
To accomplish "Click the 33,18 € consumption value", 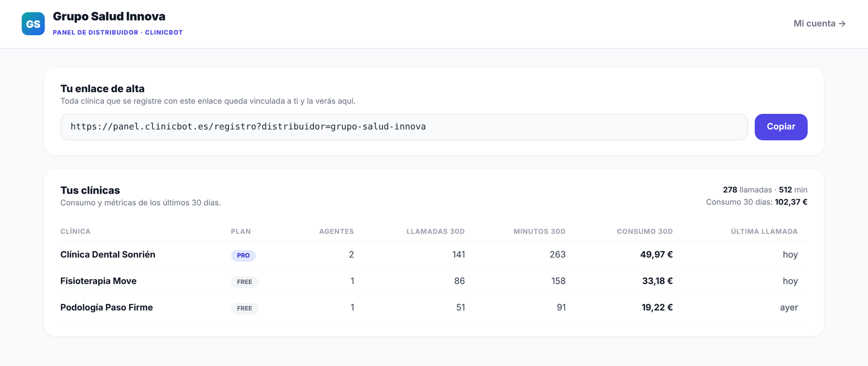I will pos(658,281).
